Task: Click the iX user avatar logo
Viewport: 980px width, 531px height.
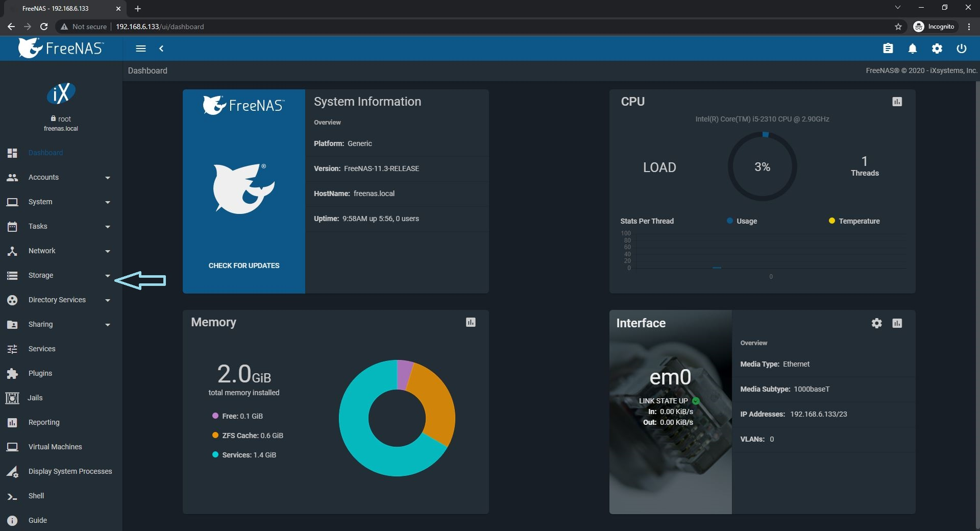Action: pos(61,93)
